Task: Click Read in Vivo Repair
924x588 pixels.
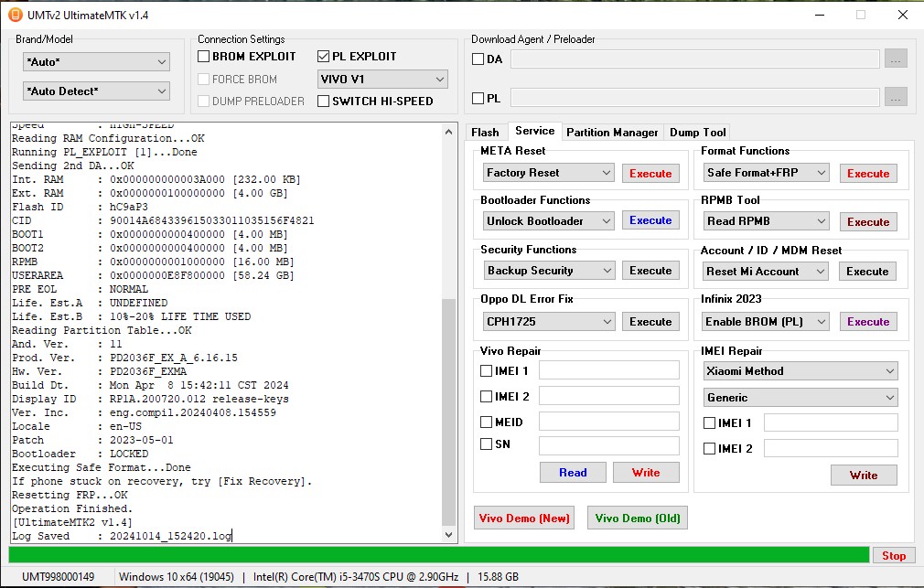Action: click(573, 473)
